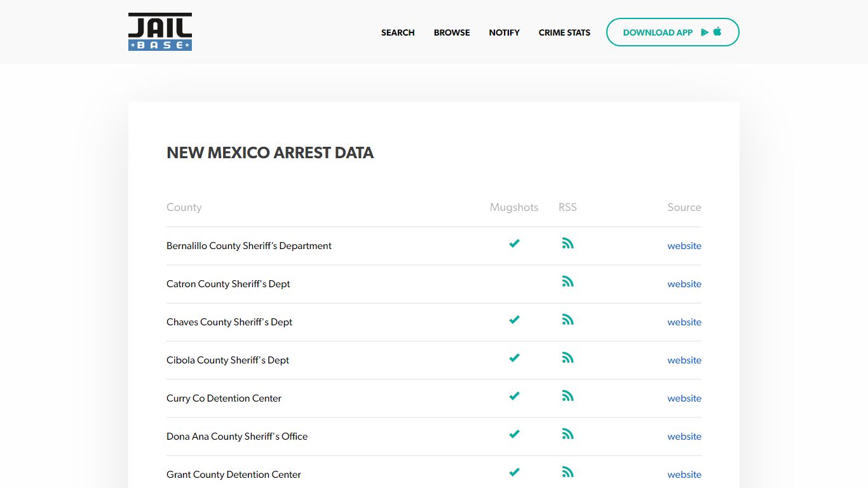Open Curry Co Detention Center RSS icon

[568, 396]
